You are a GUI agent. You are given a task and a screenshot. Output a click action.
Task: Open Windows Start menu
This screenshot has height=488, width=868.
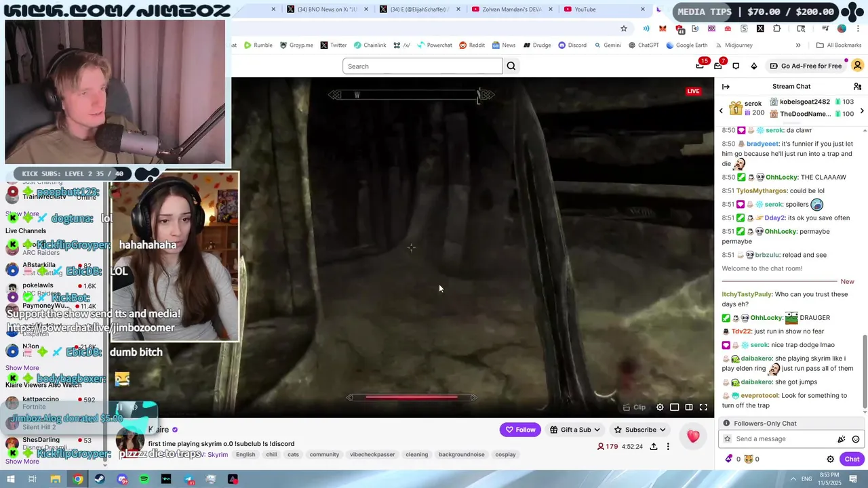11,479
